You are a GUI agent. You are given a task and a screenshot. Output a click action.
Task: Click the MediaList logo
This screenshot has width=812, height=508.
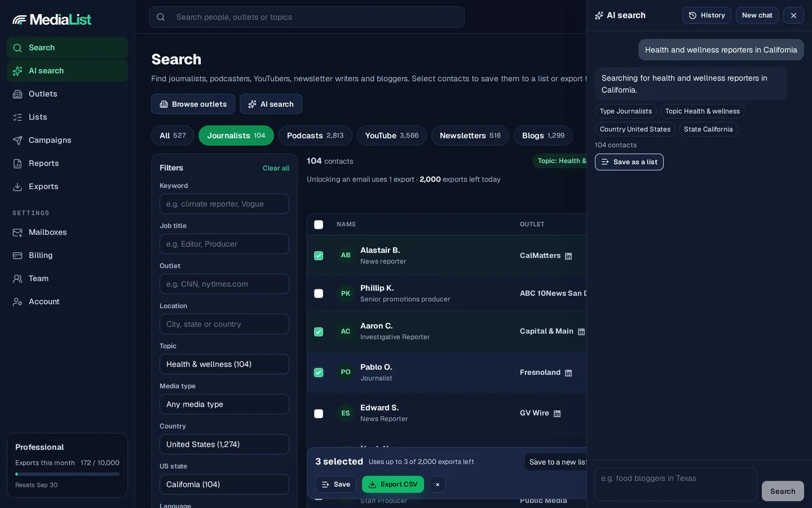coord(52,20)
